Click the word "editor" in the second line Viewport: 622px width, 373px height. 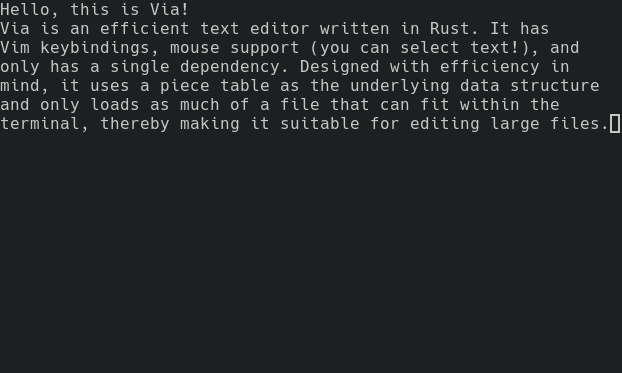(x=280, y=29)
